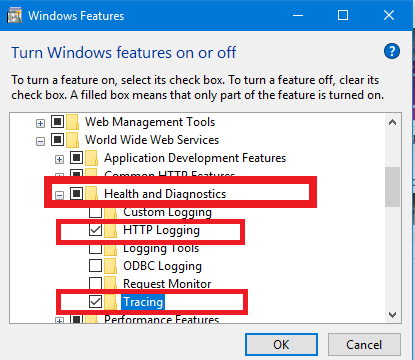Collapse the World Wide Web Services node
Viewport: 415px width, 360px height.
point(40,141)
